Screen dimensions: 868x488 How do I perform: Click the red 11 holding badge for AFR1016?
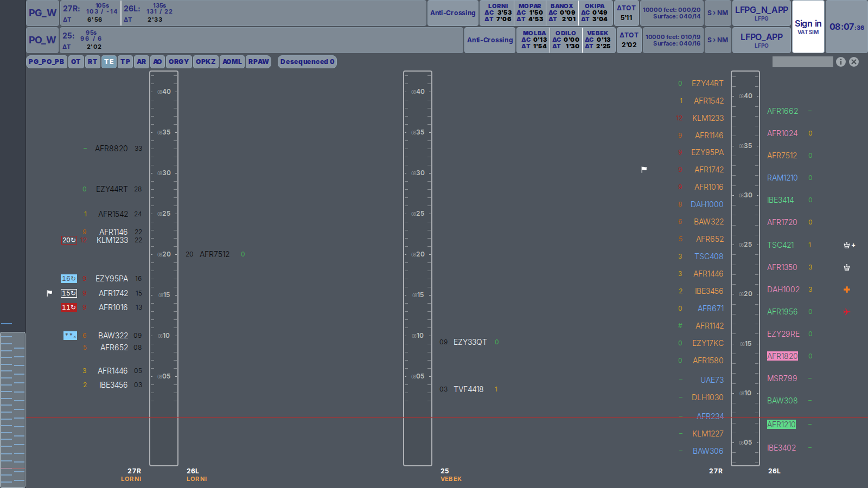coord(69,307)
